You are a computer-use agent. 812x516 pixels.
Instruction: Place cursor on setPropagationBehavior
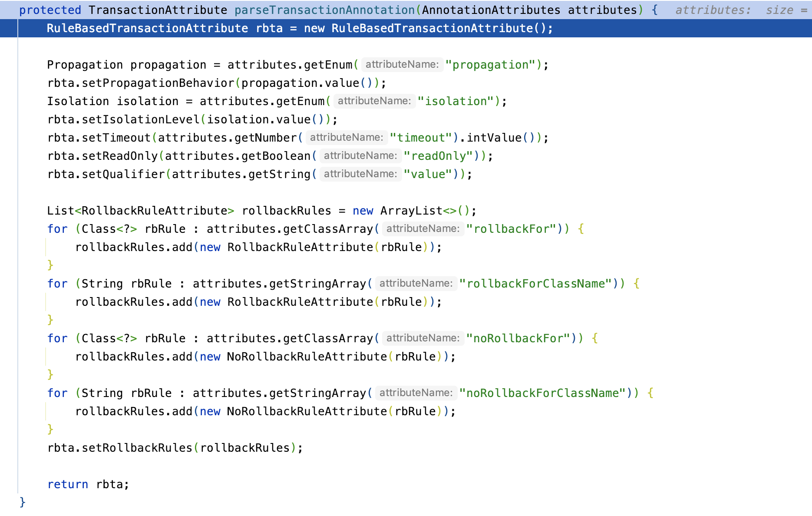tap(158, 83)
